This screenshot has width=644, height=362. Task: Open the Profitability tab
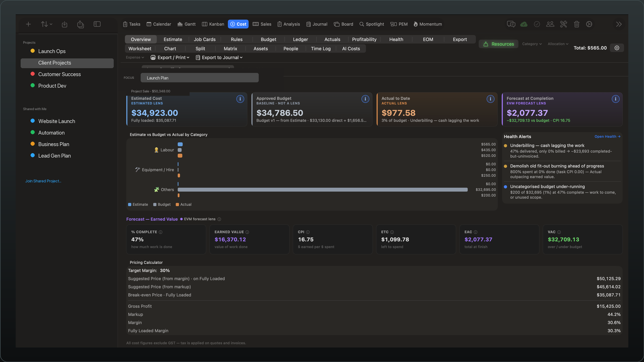click(364, 39)
